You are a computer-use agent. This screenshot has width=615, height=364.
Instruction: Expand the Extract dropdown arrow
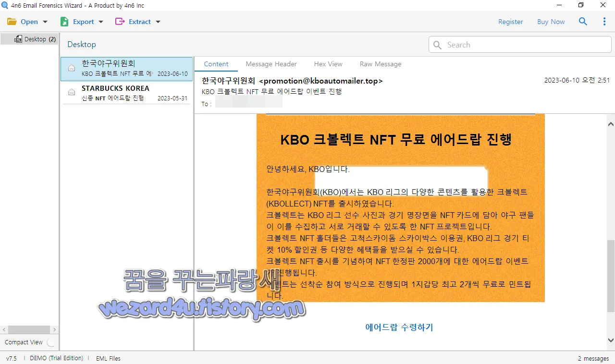tap(158, 22)
